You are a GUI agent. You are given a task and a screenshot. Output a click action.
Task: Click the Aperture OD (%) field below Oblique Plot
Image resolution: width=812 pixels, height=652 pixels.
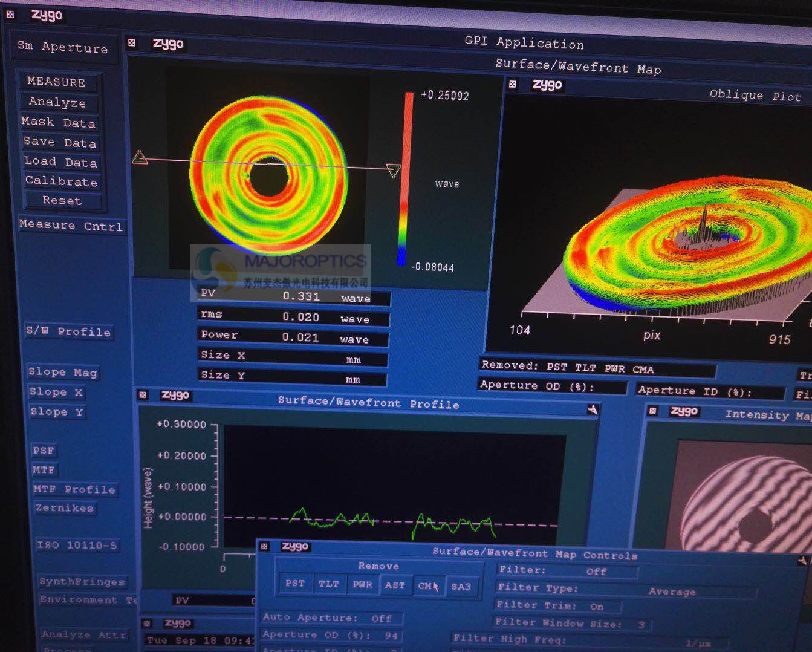pos(553,386)
